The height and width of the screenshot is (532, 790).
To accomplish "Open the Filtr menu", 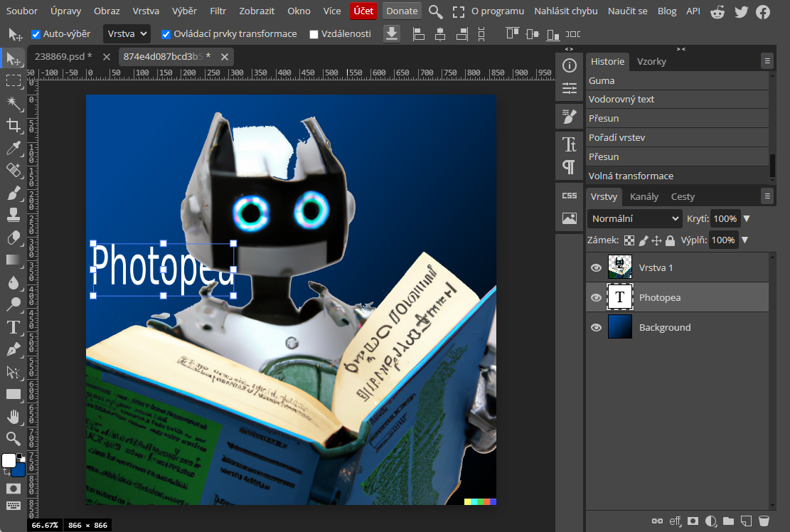I will [218, 11].
